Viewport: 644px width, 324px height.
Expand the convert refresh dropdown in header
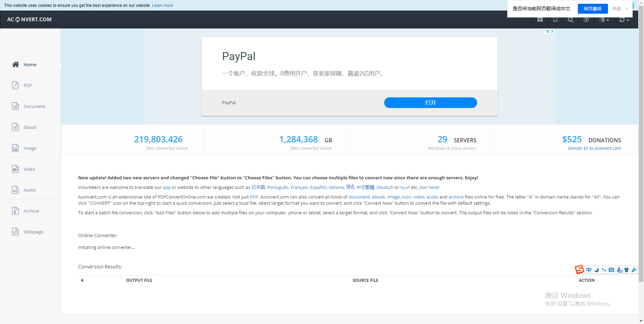pyautogui.click(x=624, y=20)
